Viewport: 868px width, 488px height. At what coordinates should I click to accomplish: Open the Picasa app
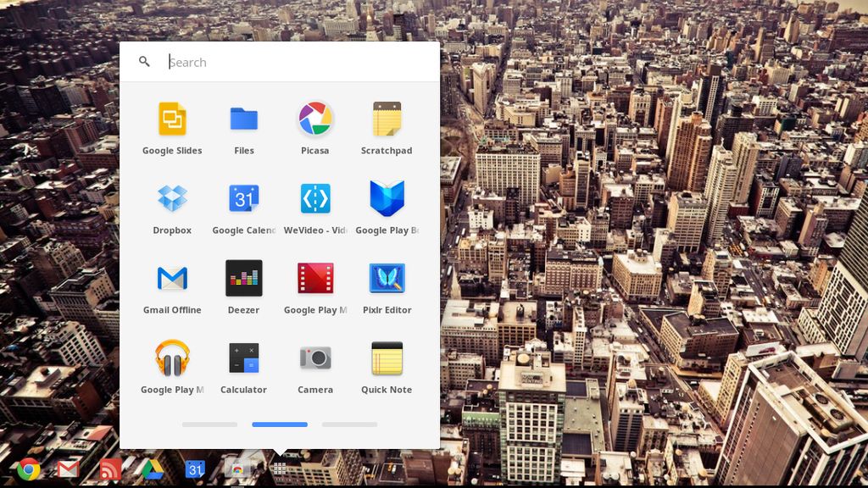click(x=315, y=119)
